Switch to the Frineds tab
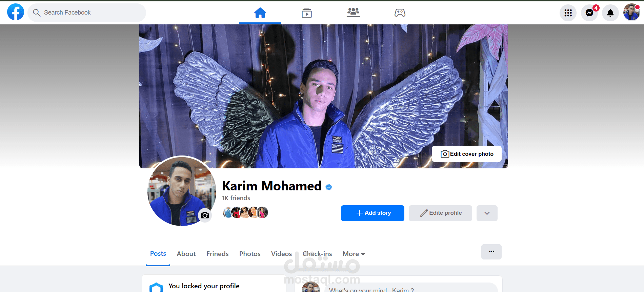Screen dimensions: 644x292 click(x=217, y=254)
